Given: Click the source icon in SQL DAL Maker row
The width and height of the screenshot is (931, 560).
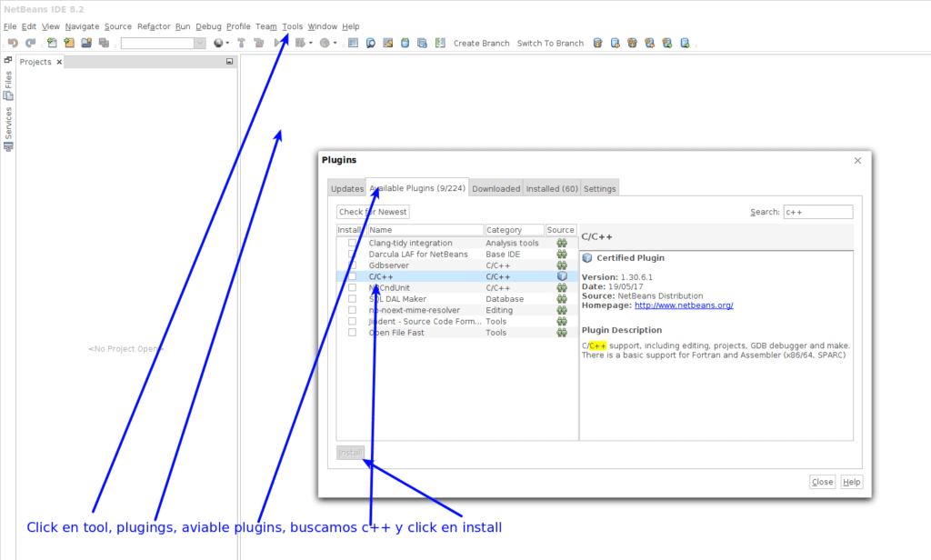Looking at the screenshot, I should 562,299.
